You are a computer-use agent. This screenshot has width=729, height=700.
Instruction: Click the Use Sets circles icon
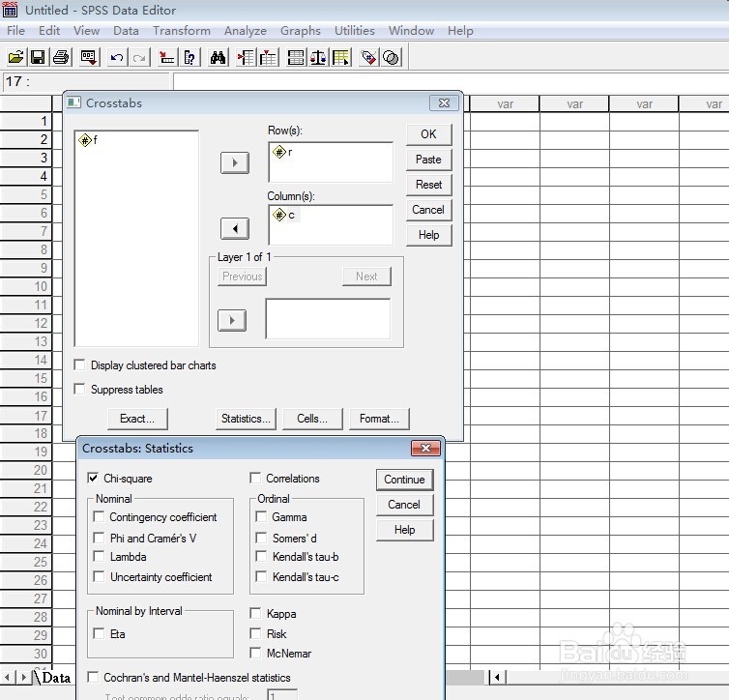coord(392,58)
